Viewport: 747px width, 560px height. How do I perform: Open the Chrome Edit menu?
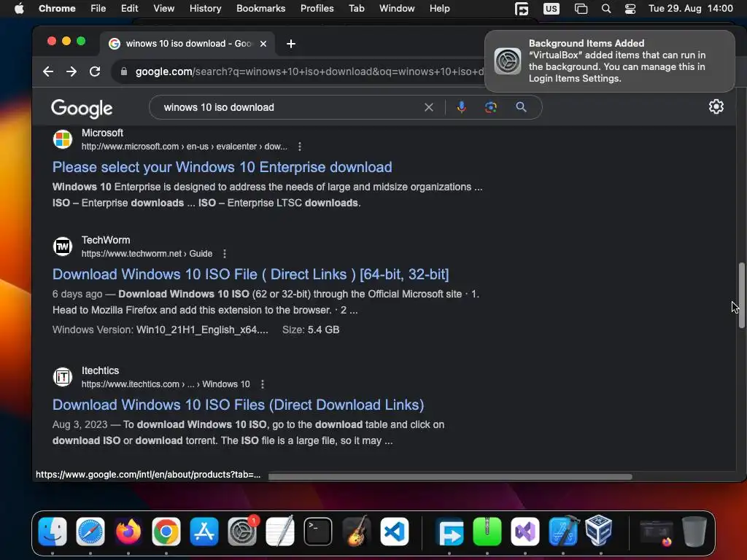tap(129, 9)
